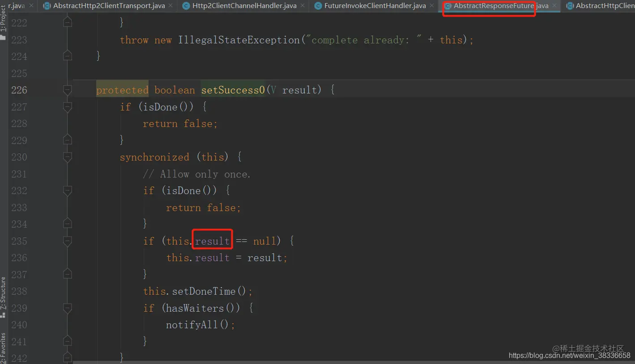Open the 2: Favorites tool window
635x364 pixels.
tap(4, 348)
